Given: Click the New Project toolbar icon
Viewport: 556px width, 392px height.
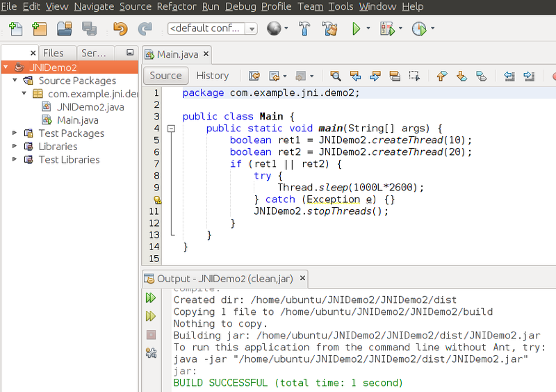Looking at the screenshot, I should tap(39, 28).
